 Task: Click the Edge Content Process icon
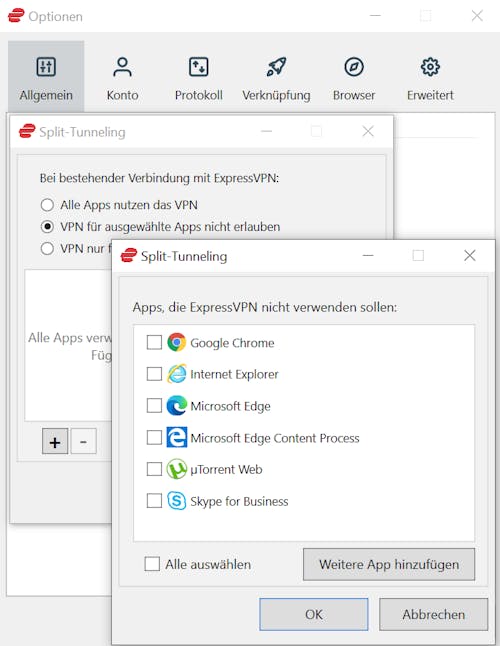[177, 437]
